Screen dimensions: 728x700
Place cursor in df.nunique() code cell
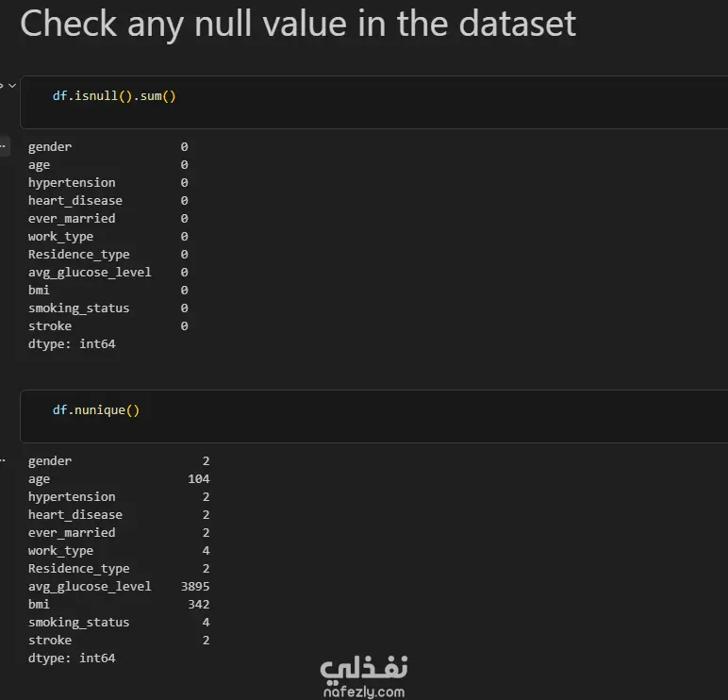pos(373,416)
